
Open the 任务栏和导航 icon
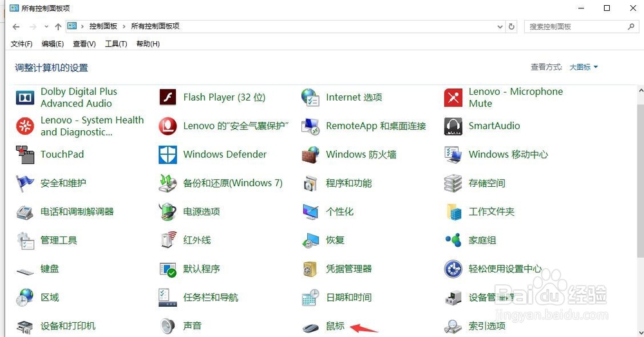pos(167,298)
